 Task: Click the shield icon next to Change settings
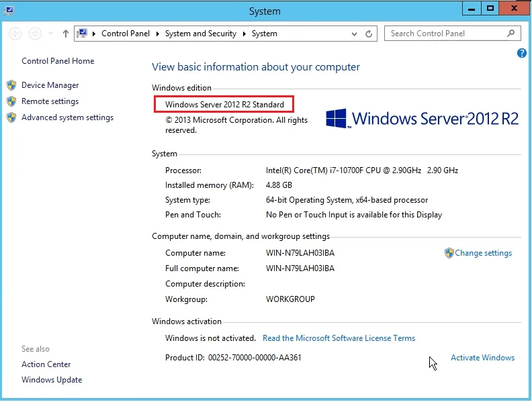click(x=449, y=253)
